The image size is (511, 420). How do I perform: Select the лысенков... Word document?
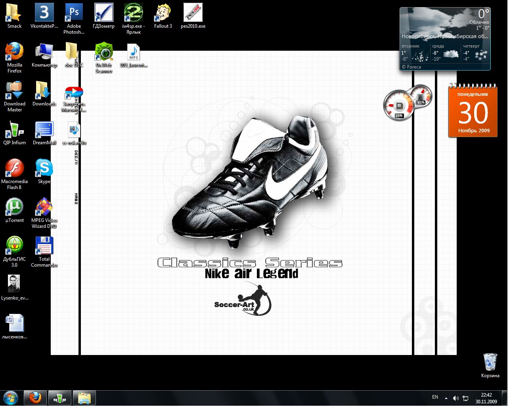[14, 326]
